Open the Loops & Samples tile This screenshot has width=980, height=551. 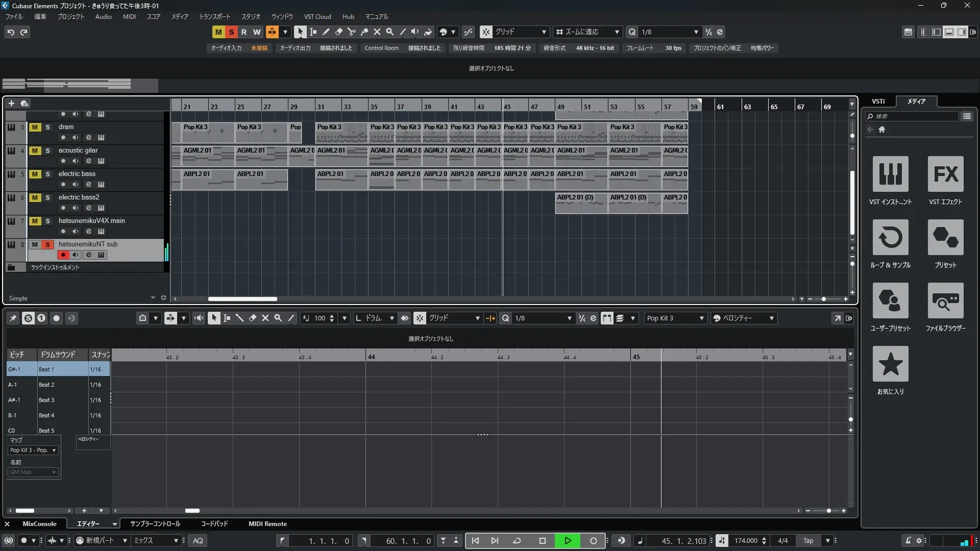click(890, 237)
